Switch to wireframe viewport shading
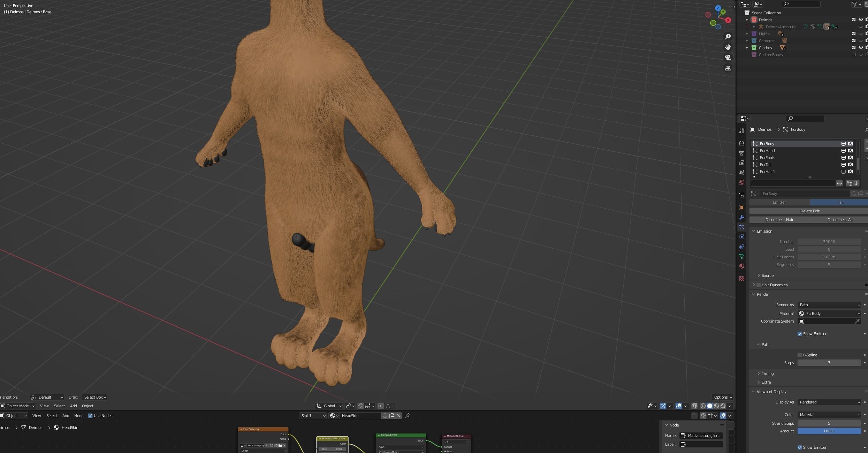 coord(703,406)
